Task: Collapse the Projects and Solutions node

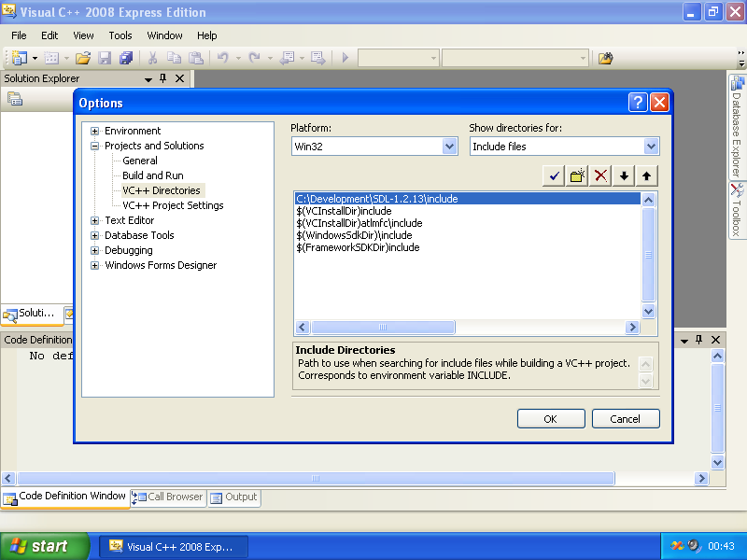Action: click(95, 147)
